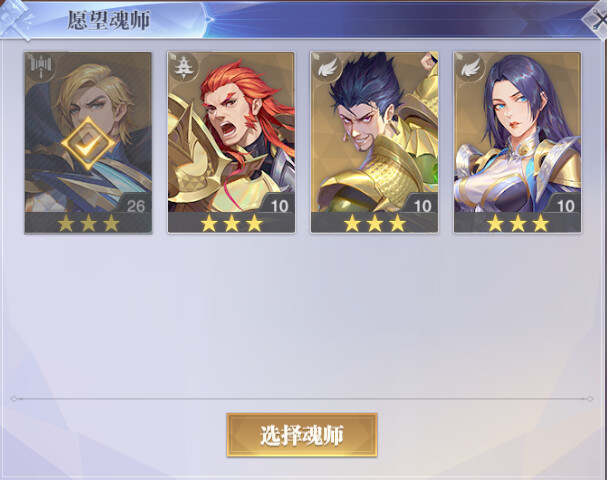Click the three stars under purple-haired heroine
The image size is (607, 480).
click(x=518, y=223)
